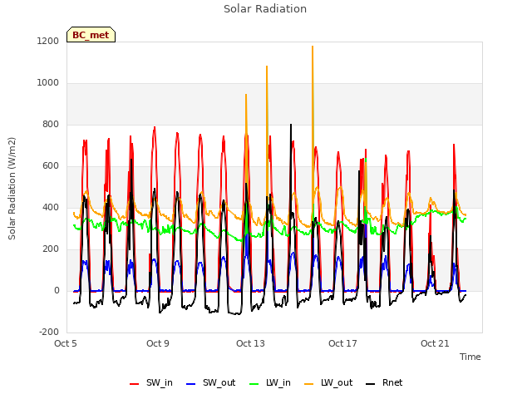Click the 400 y-axis tick label
The image size is (532, 399).
51,208
